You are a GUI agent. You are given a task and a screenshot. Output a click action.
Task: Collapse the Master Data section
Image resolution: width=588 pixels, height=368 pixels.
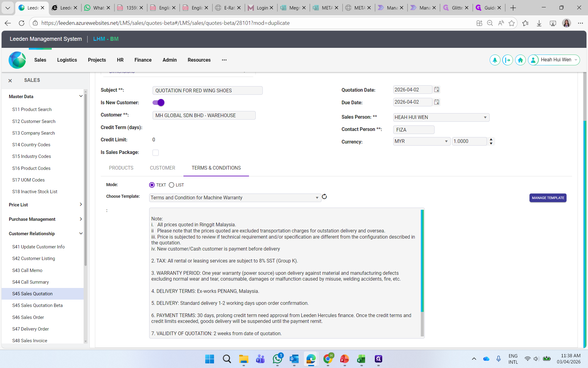coord(81,96)
